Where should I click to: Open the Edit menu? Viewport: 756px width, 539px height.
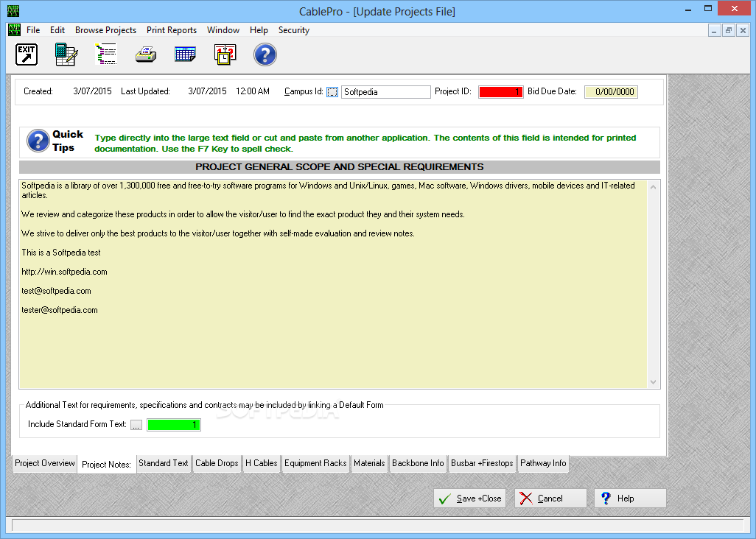pyautogui.click(x=57, y=30)
